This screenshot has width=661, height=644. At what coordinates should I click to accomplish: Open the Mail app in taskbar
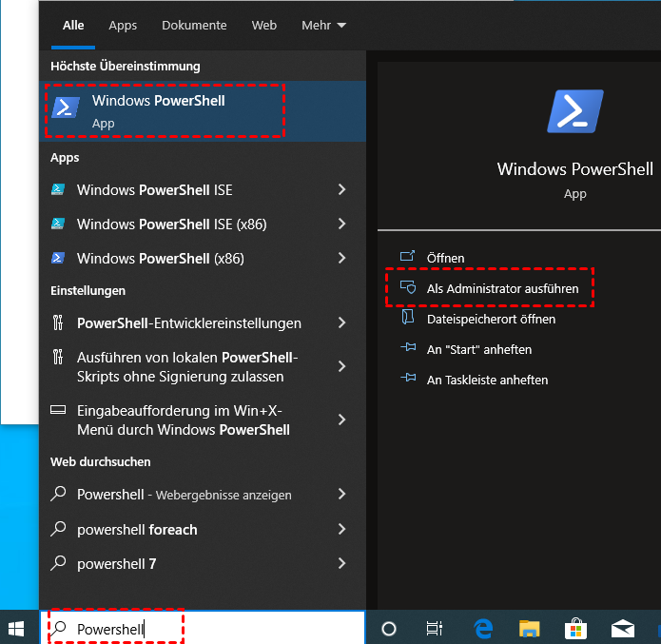(x=623, y=628)
